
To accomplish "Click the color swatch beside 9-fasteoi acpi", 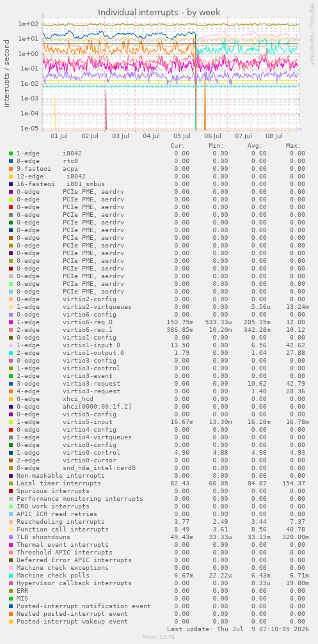I will coord(11,169).
